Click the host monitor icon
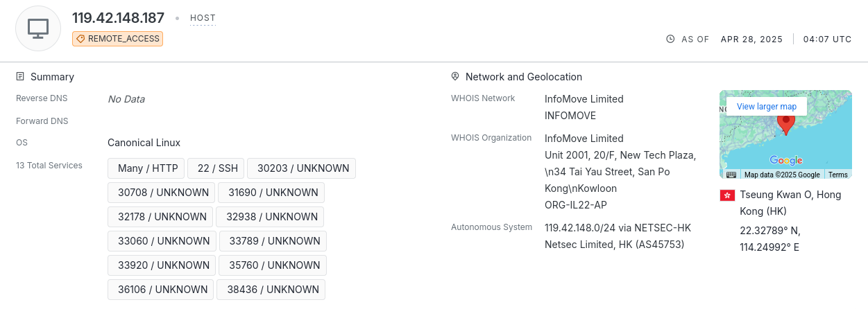The image size is (868, 309). 38,28
